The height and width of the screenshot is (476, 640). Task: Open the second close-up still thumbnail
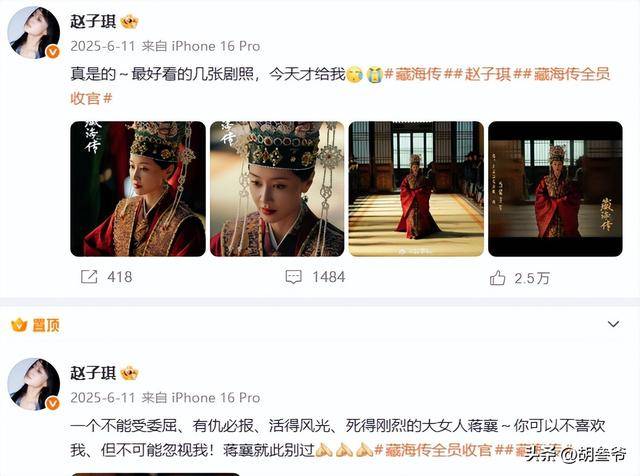tap(277, 189)
